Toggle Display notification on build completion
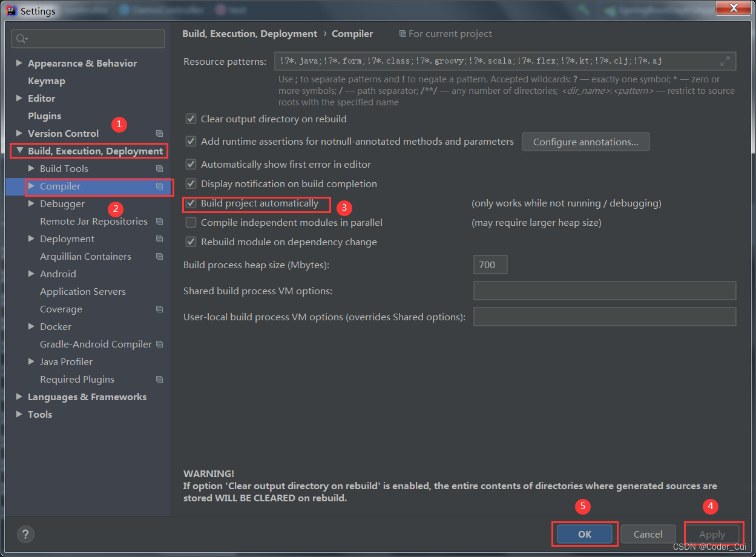Viewport: 756px width, 557px height. [x=191, y=184]
